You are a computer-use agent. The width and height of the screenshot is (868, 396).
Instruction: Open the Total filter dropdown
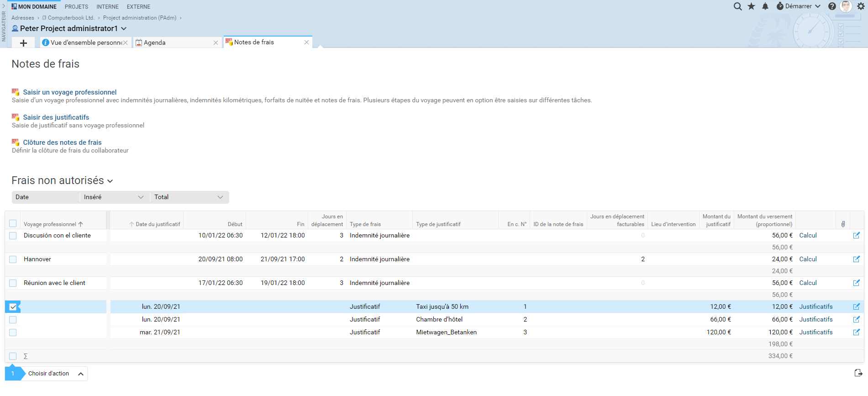click(x=189, y=197)
